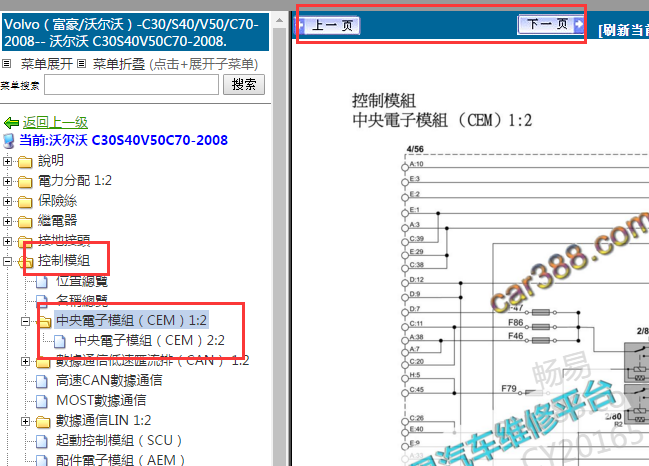
Task: Expand the 說明 folder node
Action: pos(7,161)
